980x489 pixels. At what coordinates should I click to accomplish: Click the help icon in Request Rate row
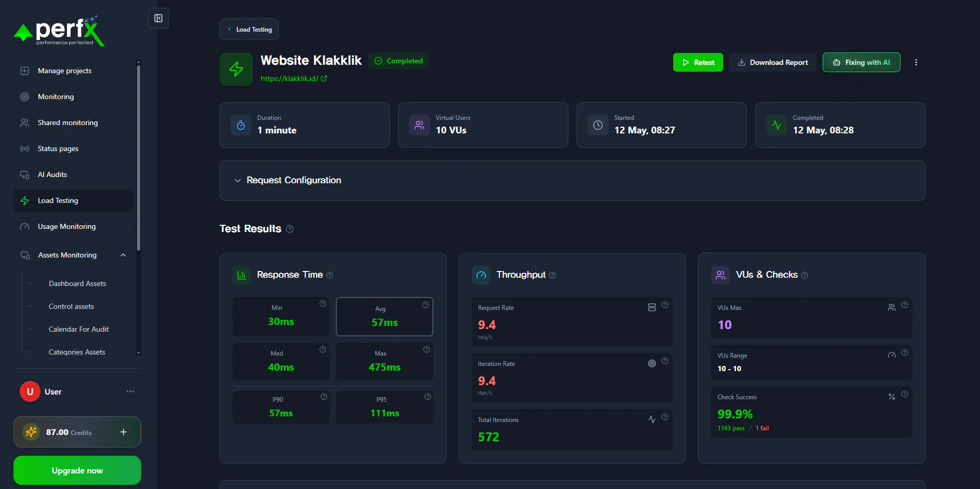click(x=665, y=305)
